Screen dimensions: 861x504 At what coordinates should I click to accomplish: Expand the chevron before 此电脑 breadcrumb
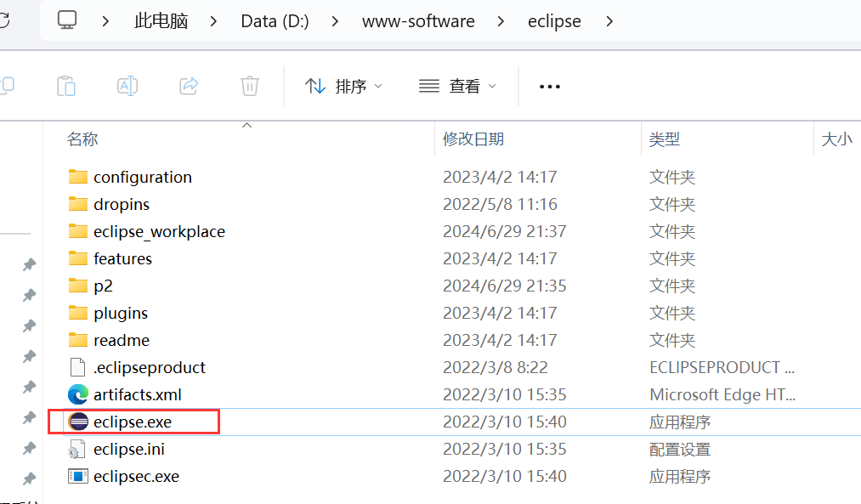click(105, 21)
